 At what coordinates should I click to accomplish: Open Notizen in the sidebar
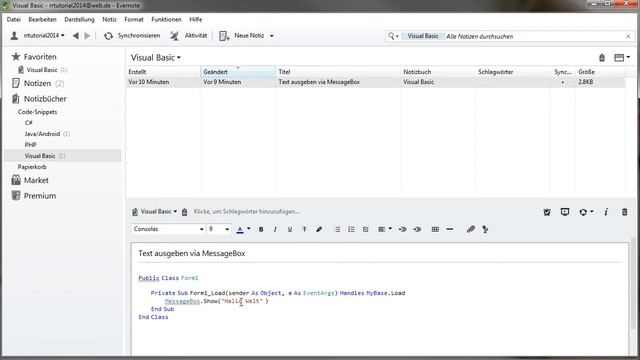[x=38, y=83]
